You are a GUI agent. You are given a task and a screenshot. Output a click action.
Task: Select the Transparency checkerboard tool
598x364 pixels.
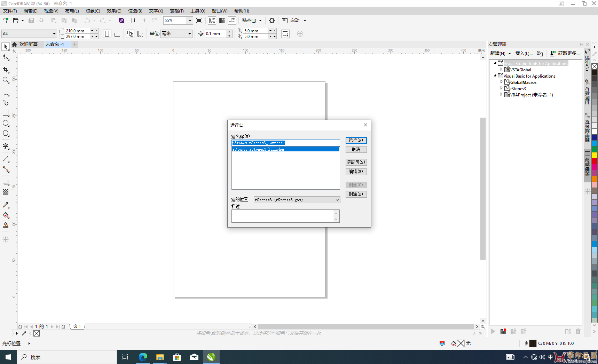tap(6, 192)
